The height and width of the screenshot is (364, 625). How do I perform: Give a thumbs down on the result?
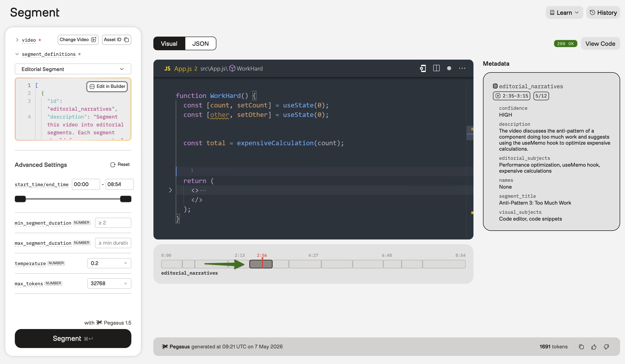[606, 347]
